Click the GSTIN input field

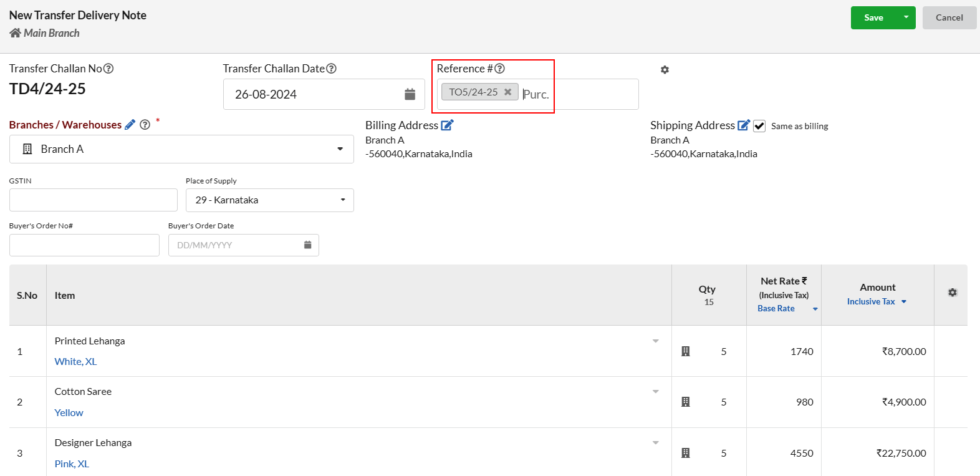pyautogui.click(x=94, y=200)
